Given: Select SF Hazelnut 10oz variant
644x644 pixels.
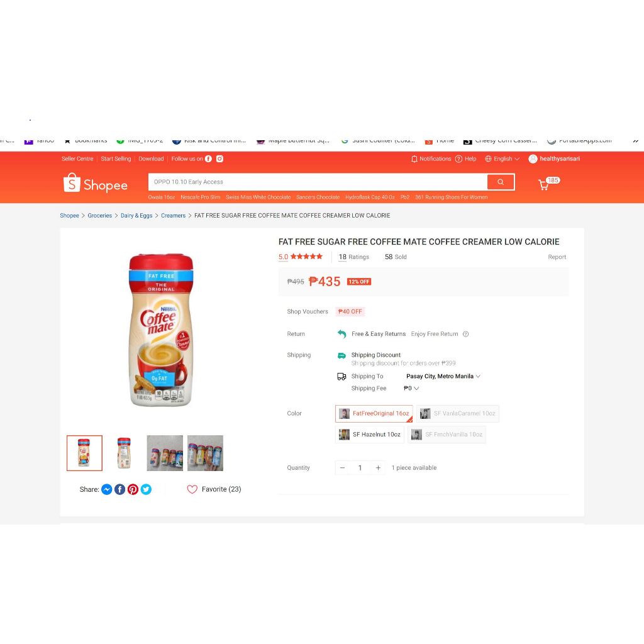Looking at the screenshot, I should tap(370, 435).
